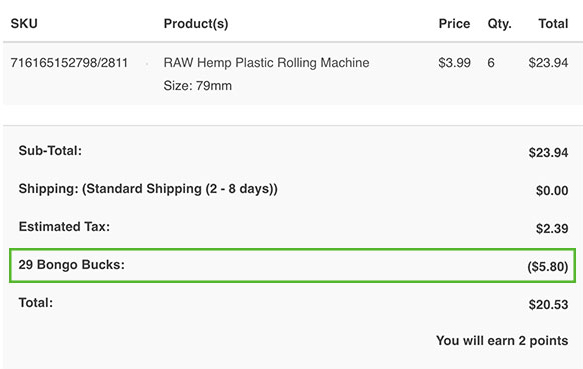Click the Sub-Total amount $23.94
The height and width of the screenshot is (369, 583).
point(548,153)
